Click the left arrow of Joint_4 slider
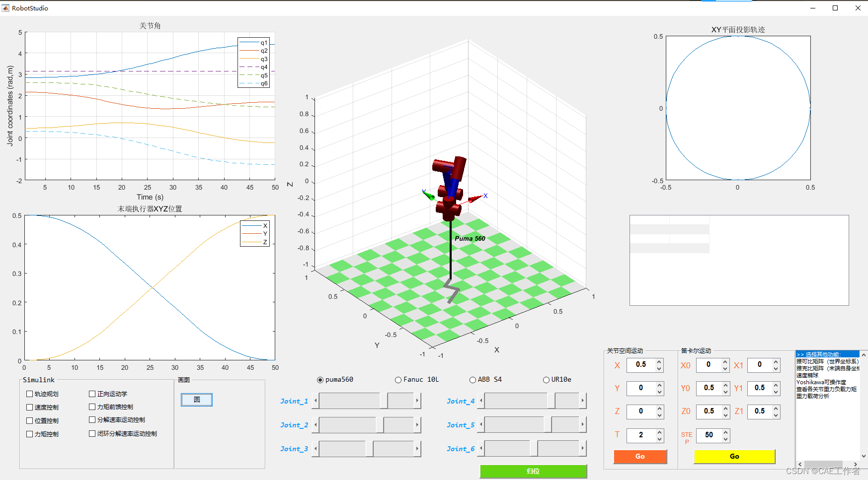The height and width of the screenshot is (480, 868). tap(481, 401)
